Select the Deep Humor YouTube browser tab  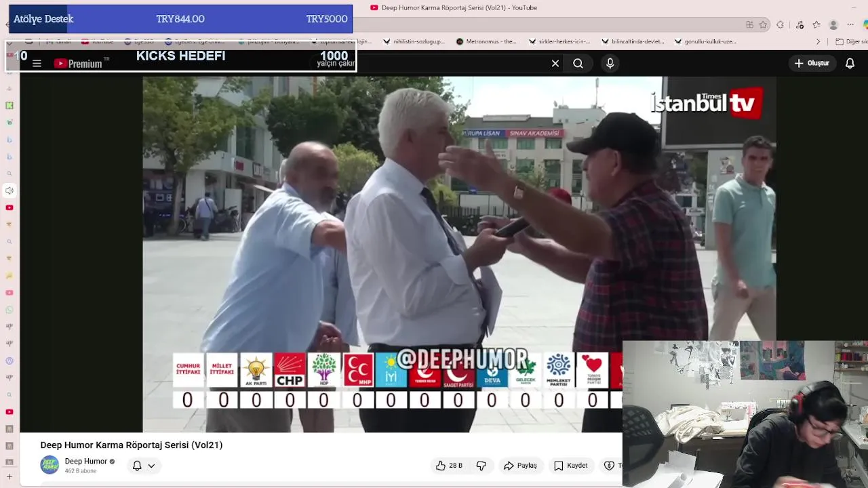click(453, 7)
